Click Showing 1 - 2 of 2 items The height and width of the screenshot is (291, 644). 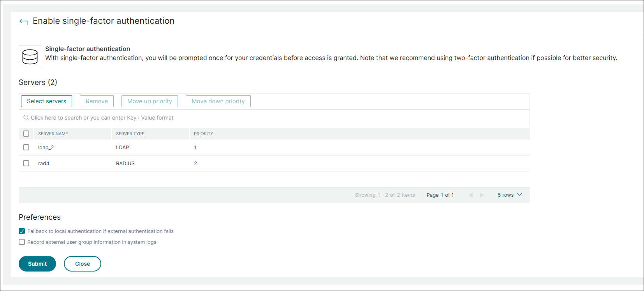tap(385, 195)
